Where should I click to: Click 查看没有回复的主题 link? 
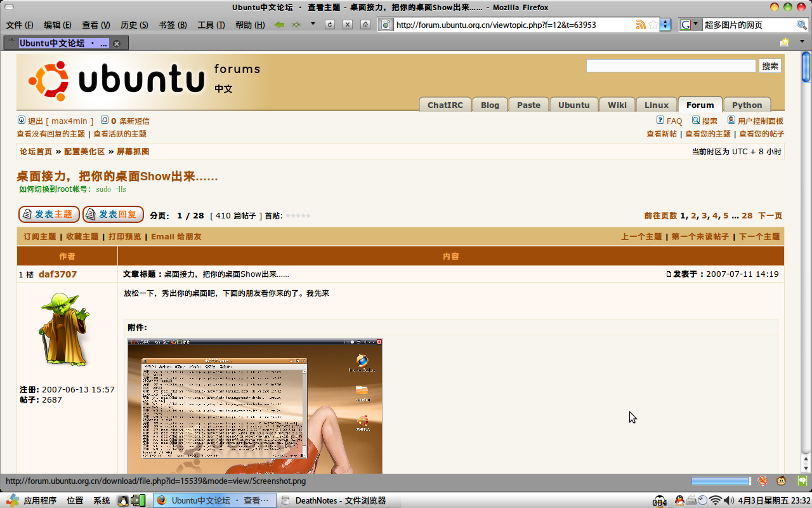tap(51, 134)
